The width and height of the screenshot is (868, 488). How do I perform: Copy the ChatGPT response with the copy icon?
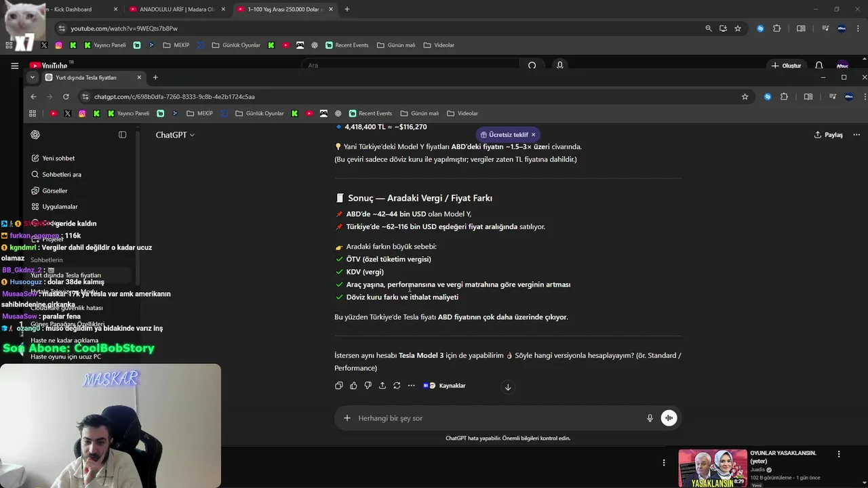(x=339, y=386)
